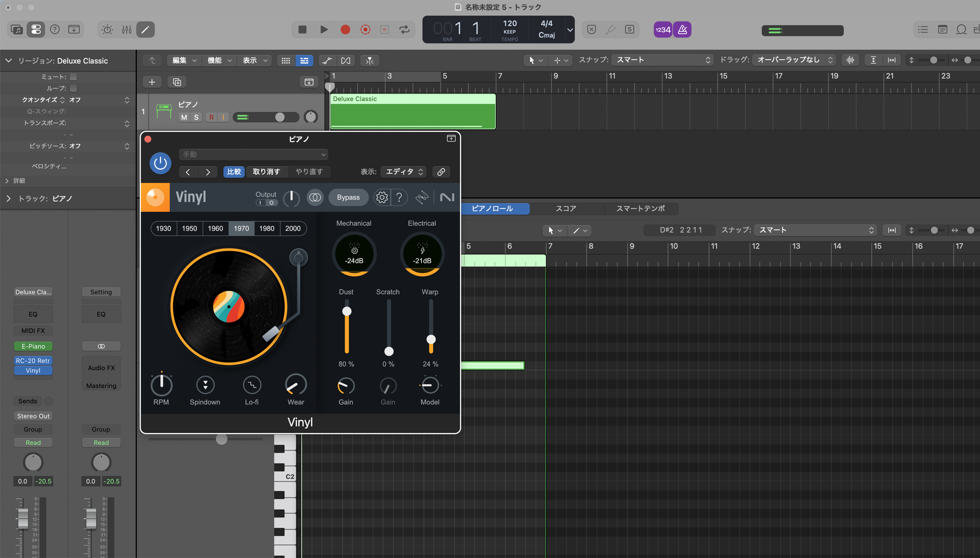Click the Duplicate Track icon
980x558 pixels.
177,82
